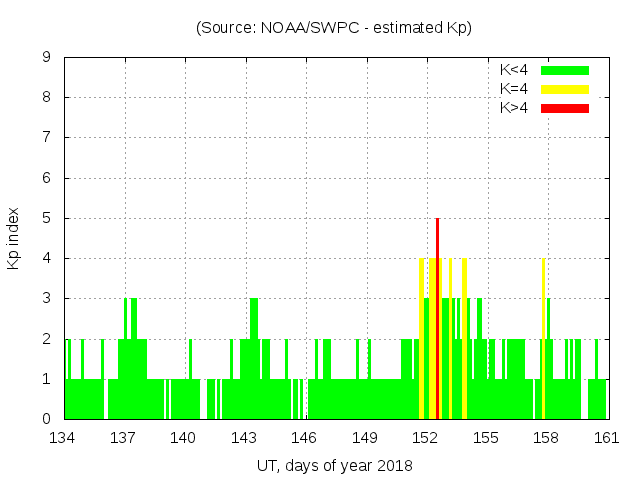Select the tall red bar reaching Kp 5
This screenshot has width=640, height=480.
pyautogui.click(x=438, y=318)
